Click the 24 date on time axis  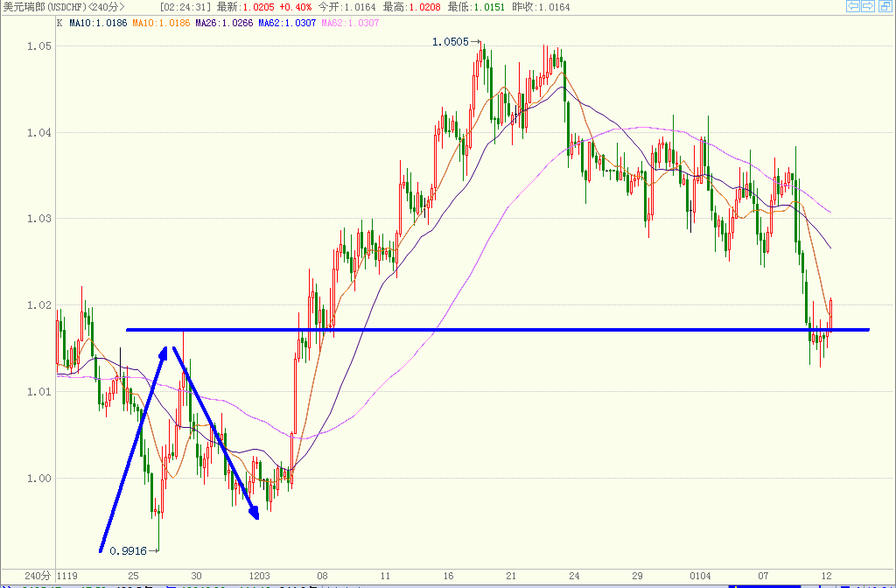click(x=574, y=576)
